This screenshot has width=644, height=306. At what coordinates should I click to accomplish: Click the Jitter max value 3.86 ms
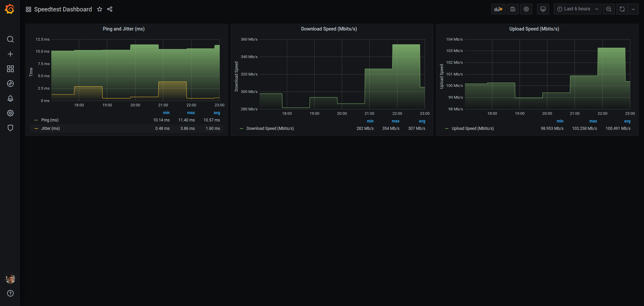pos(187,129)
